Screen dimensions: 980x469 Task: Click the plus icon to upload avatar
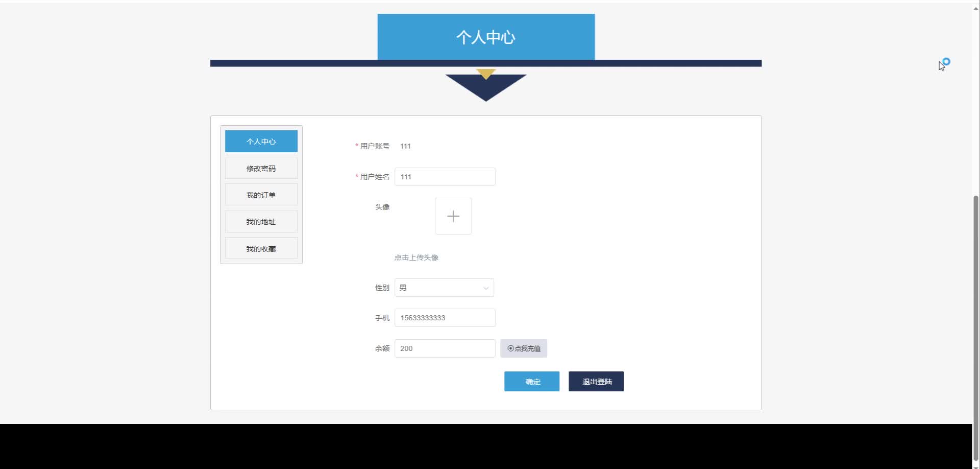(453, 216)
